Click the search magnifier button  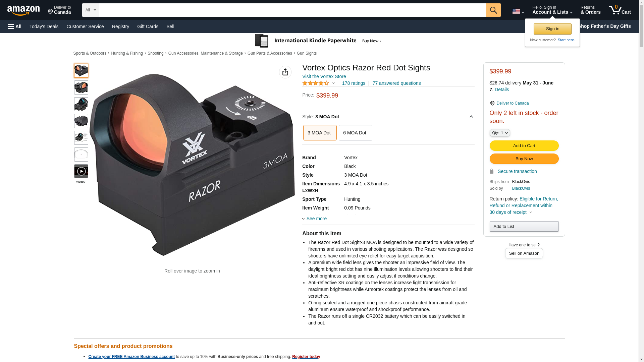[x=493, y=10]
